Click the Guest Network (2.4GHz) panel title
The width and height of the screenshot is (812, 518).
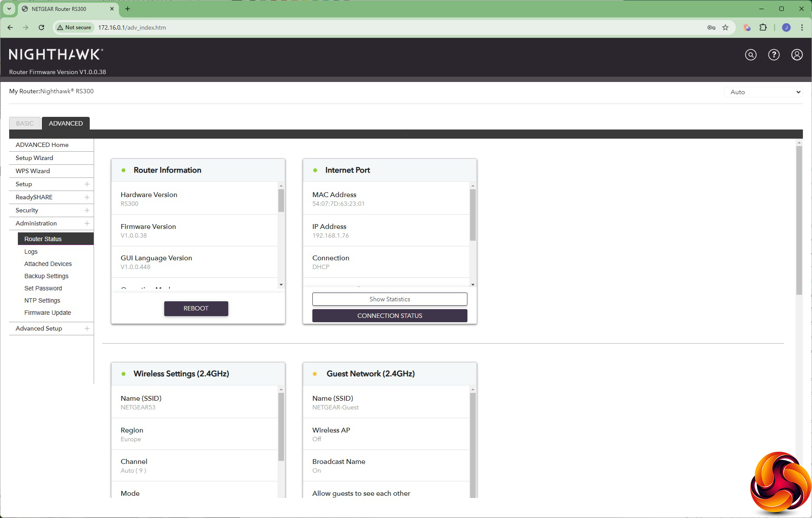click(371, 374)
